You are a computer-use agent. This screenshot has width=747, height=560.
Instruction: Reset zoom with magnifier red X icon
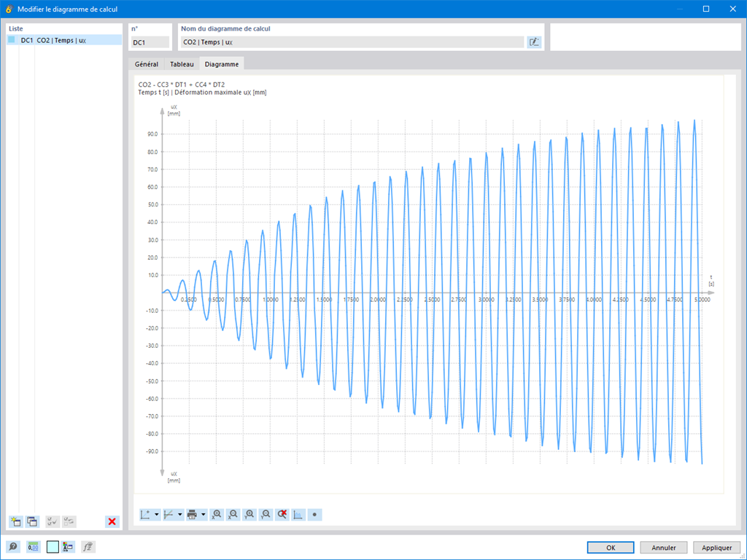click(282, 514)
